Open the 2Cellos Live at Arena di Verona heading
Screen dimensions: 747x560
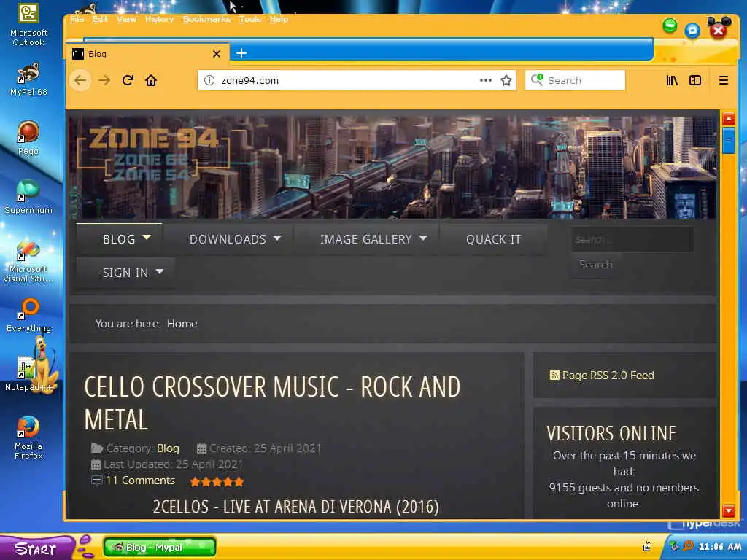[296, 507]
